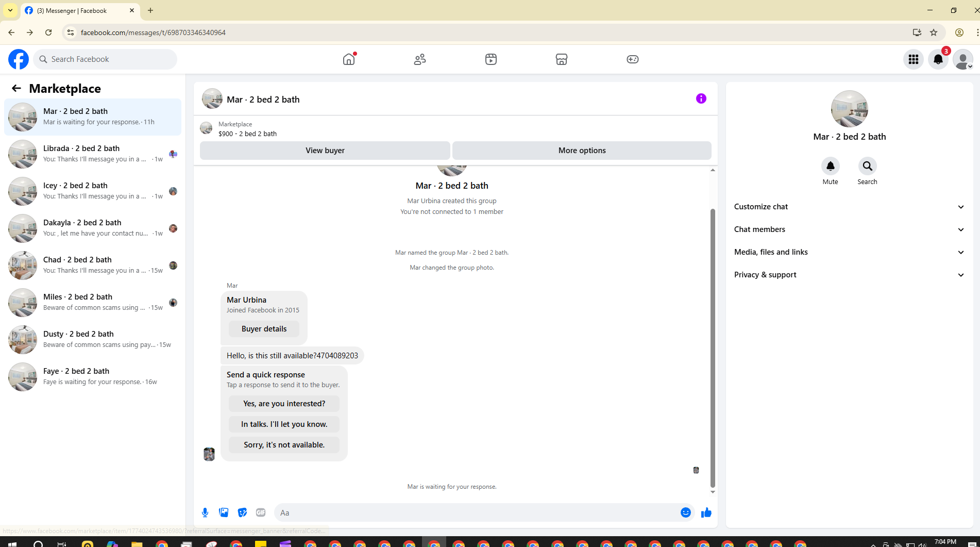Choose a GIF icon
This screenshot has height=547, width=980.
coord(261,512)
